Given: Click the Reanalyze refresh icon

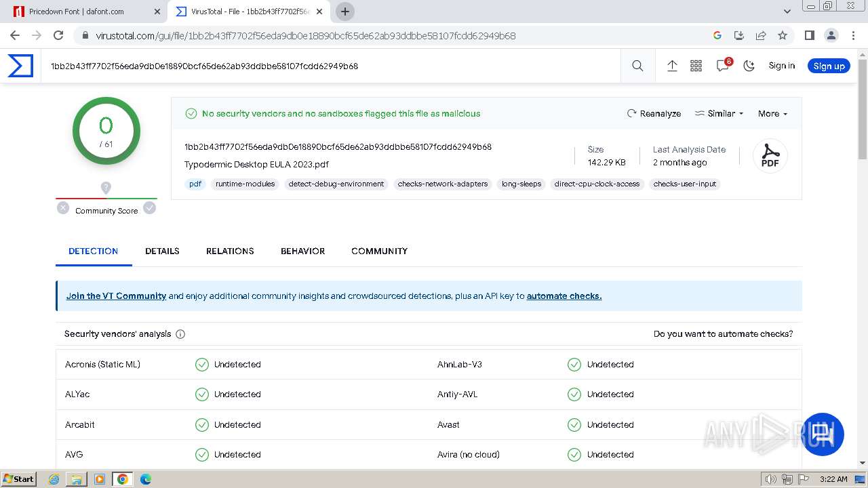Looking at the screenshot, I should tap(632, 113).
